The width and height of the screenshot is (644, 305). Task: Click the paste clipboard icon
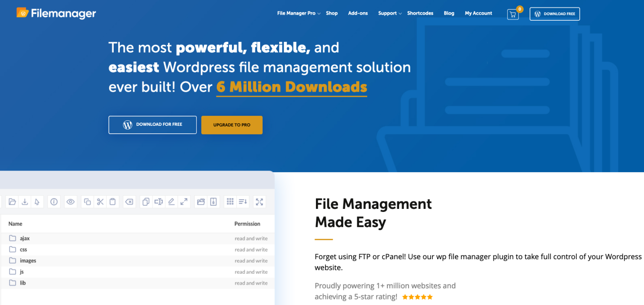[x=113, y=202]
